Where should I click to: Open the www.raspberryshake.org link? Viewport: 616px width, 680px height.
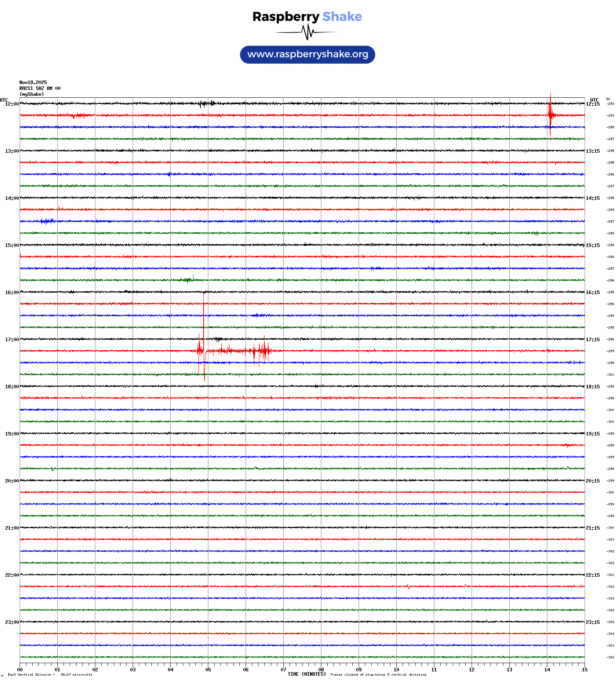(x=308, y=55)
